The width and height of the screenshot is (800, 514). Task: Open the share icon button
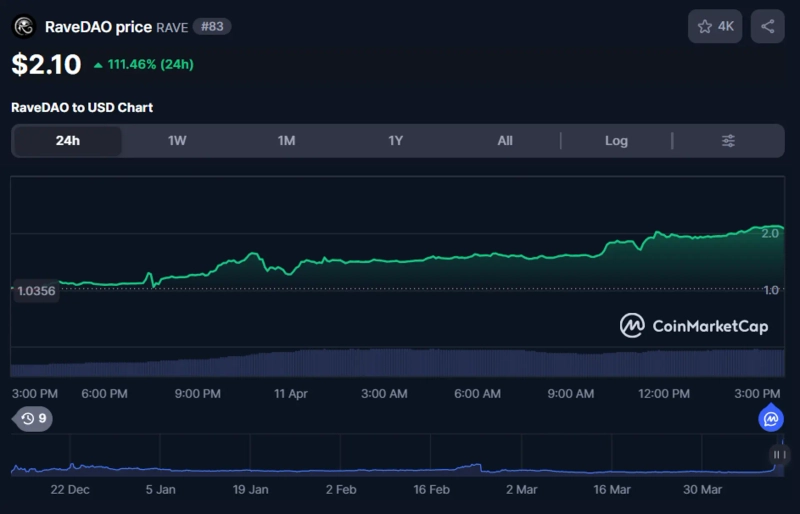[x=767, y=26]
